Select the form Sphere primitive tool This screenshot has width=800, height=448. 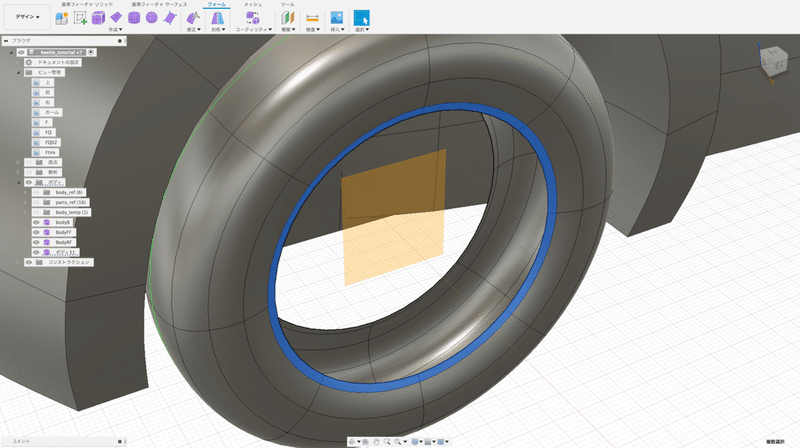coord(152,18)
